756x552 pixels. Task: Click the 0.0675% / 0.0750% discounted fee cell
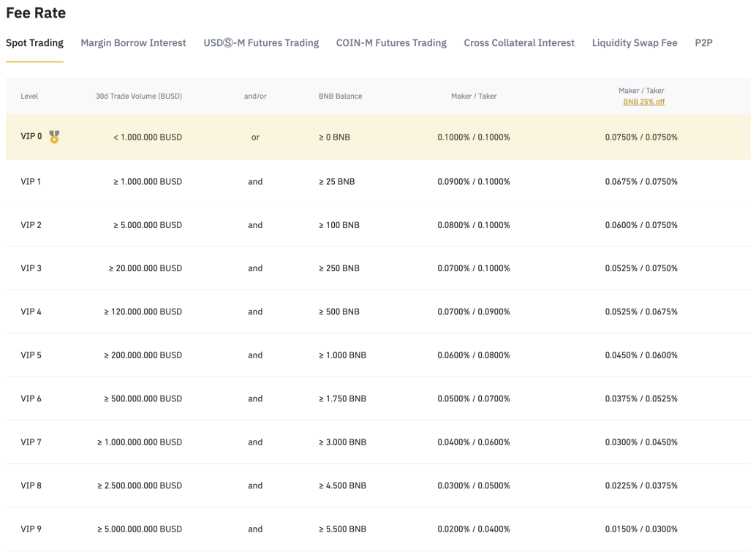tap(641, 182)
